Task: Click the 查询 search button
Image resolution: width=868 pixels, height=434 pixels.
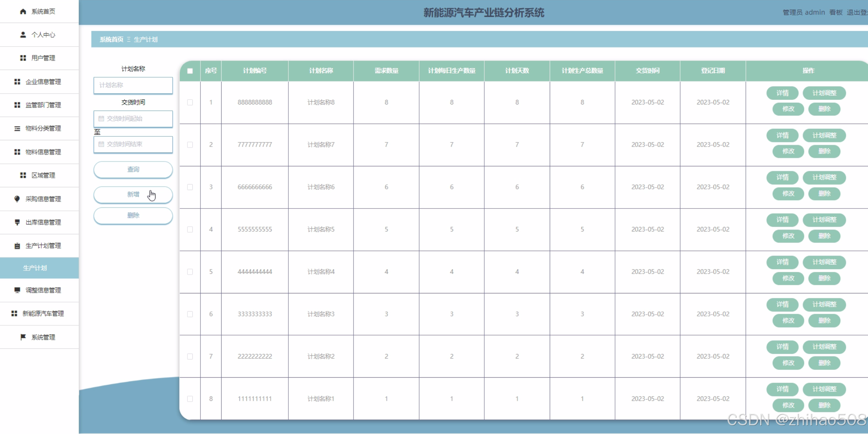Action: [133, 169]
